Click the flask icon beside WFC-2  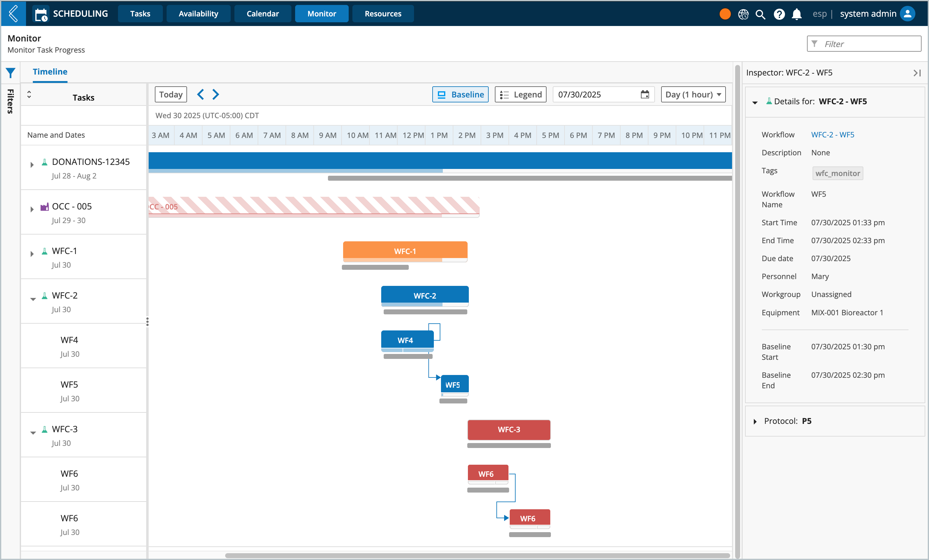(x=45, y=296)
